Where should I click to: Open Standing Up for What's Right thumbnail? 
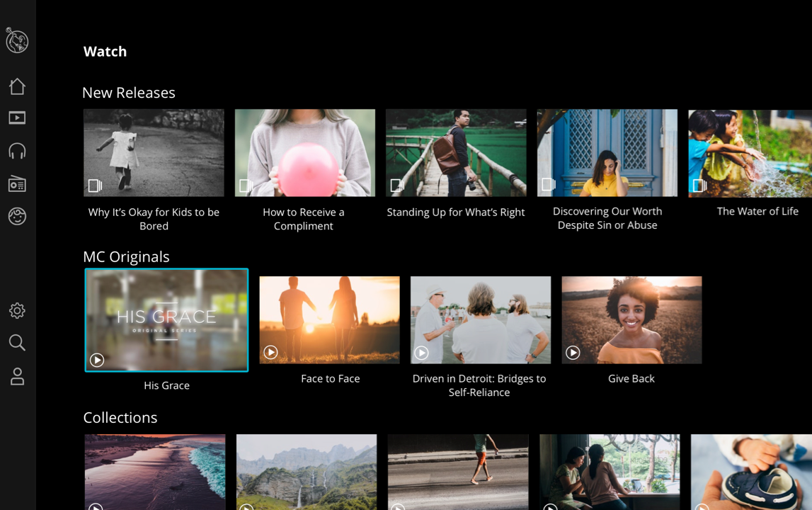pyautogui.click(x=456, y=153)
